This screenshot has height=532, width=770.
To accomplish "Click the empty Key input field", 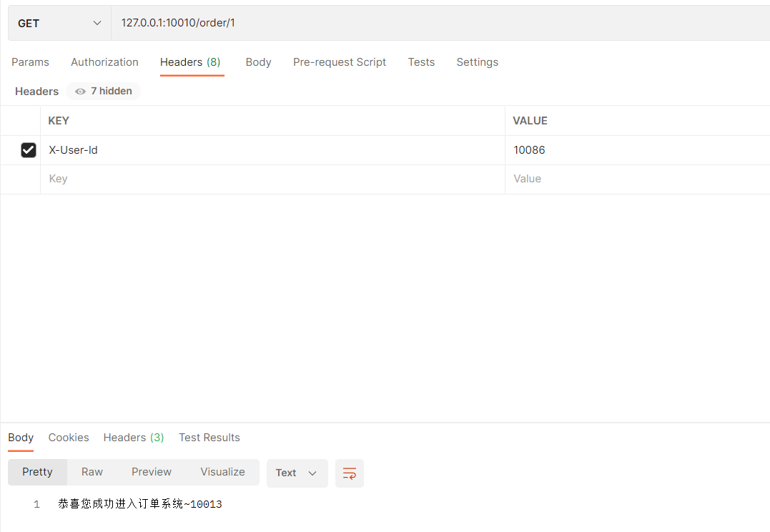I will (272, 179).
